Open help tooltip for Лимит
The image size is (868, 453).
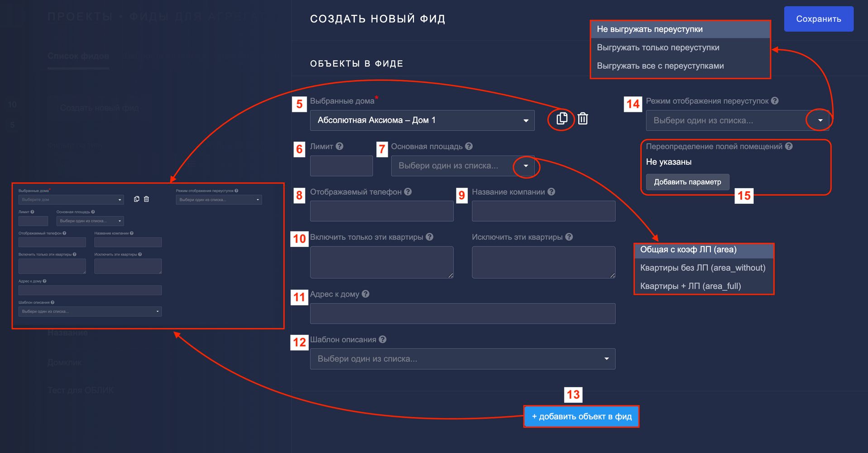[340, 146]
